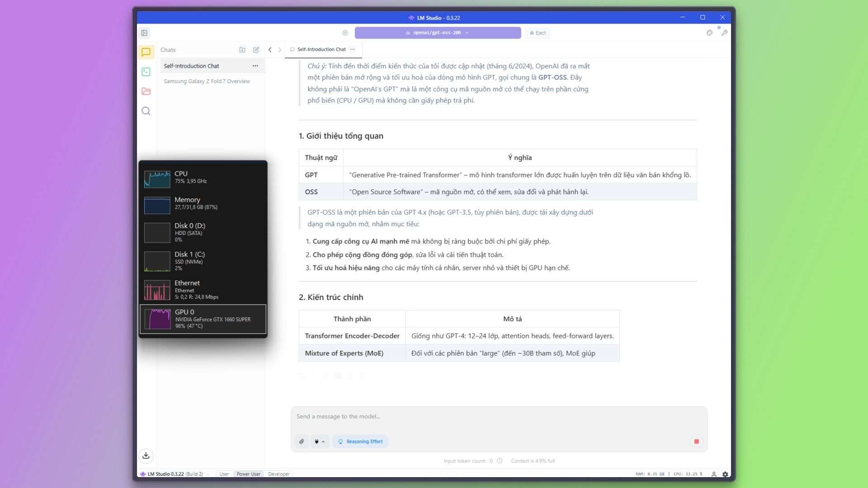Open options for Self-Introduction Chat in list
The width and height of the screenshot is (868, 488).
[255, 66]
